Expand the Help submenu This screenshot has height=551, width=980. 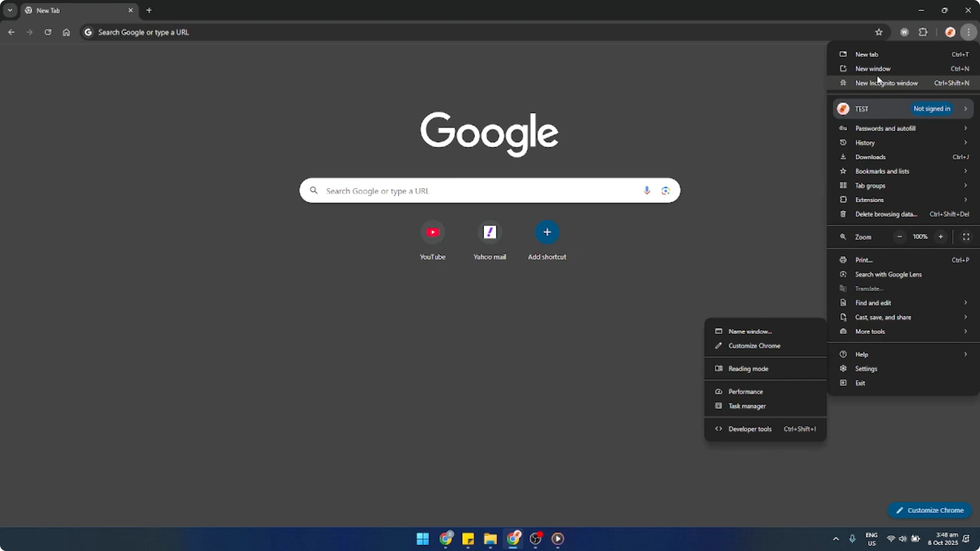point(903,354)
